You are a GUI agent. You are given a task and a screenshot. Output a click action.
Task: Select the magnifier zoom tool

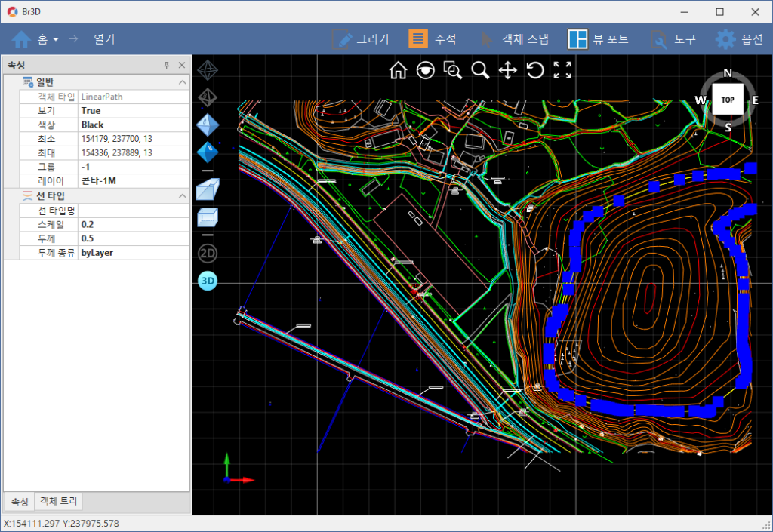pyautogui.click(x=480, y=70)
